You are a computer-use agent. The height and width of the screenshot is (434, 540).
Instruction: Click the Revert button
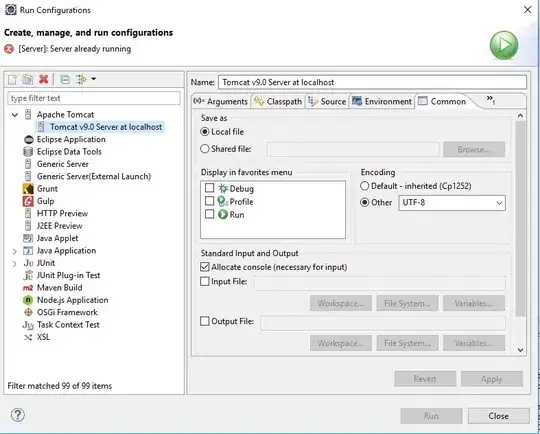point(425,379)
